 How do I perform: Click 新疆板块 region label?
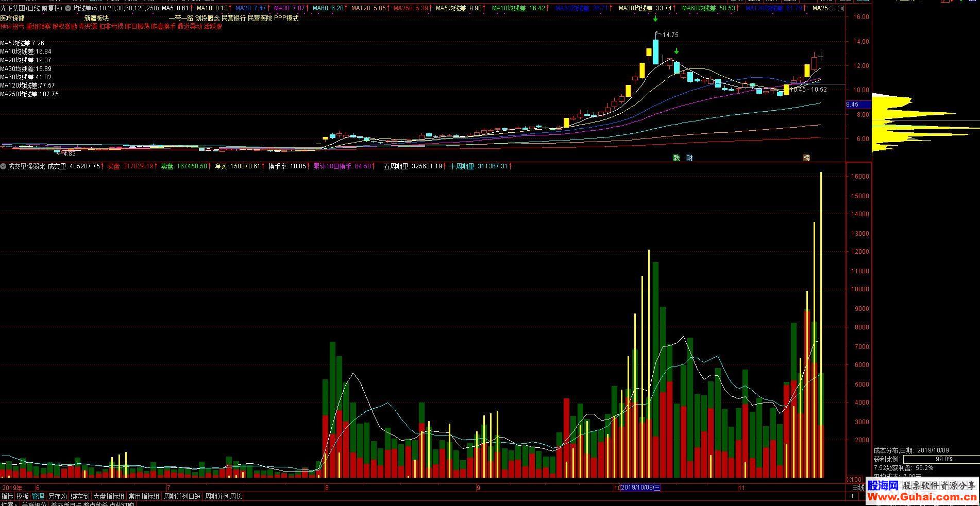point(97,18)
